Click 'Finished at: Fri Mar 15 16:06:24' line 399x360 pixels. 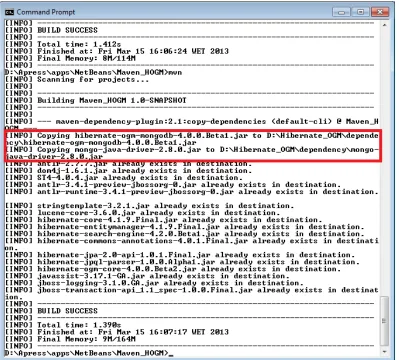[117, 51]
